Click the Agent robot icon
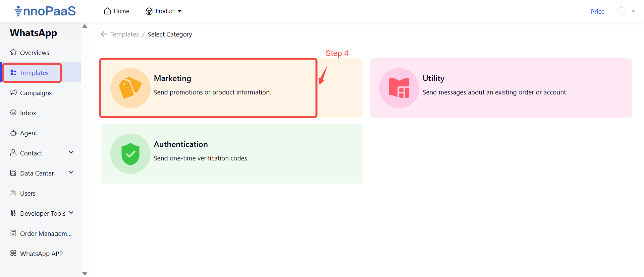The image size is (644, 277). click(13, 133)
